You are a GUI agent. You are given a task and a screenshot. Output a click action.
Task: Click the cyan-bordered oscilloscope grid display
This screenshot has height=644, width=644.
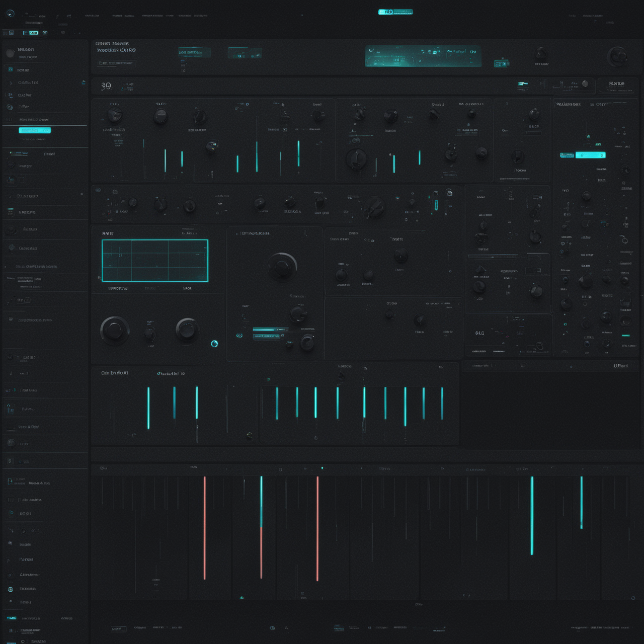pyautogui.click(x=155, y=261)
